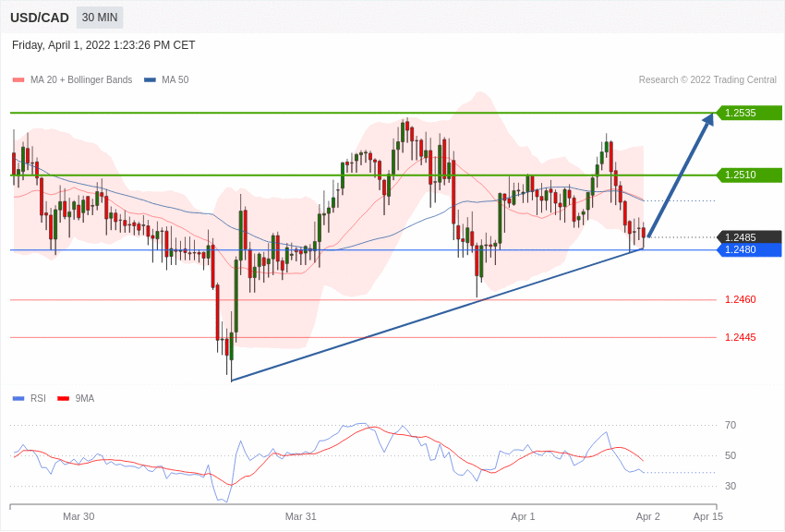
Task: Click the green 1.2510 resistance price tag
Action: pos(749,175)
